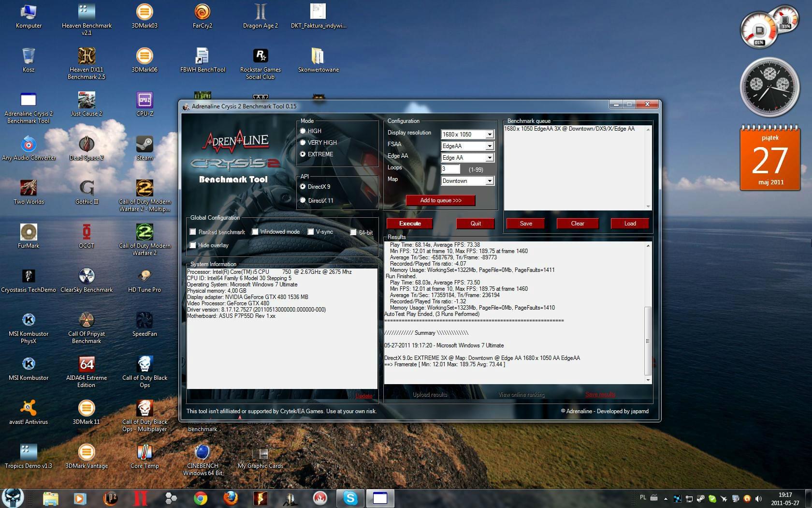
Task: Select the queued 1680x1050 EdgeAA entry
Action: click(x=569, y=129)
